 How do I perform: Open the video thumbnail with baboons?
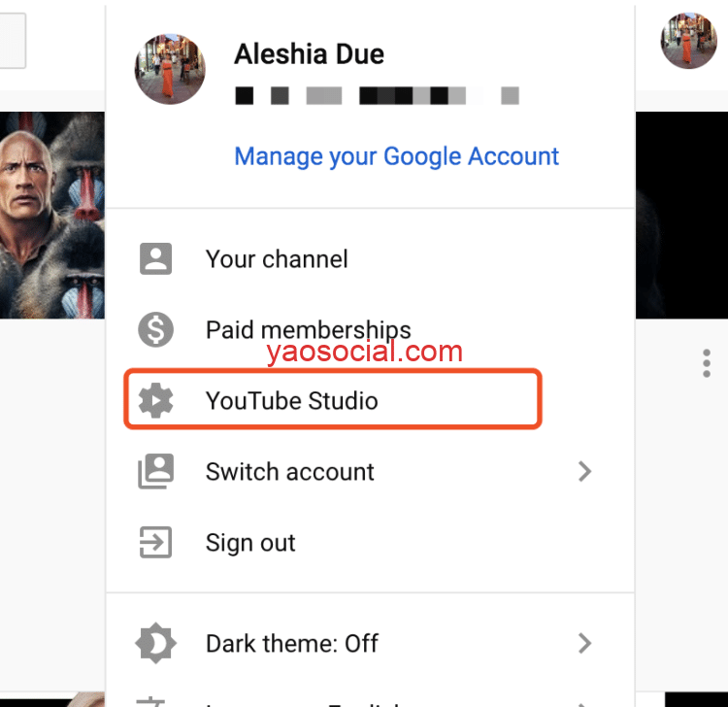pos(52,215)
